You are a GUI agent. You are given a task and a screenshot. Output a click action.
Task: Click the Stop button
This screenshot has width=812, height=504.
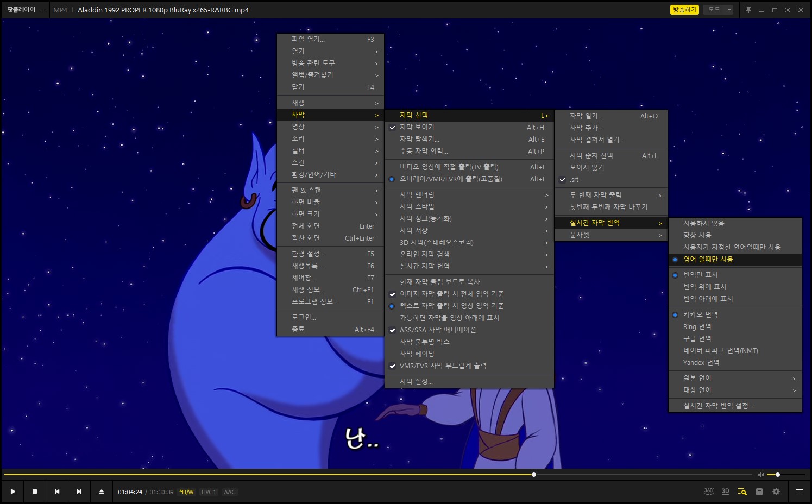(35, 492)
